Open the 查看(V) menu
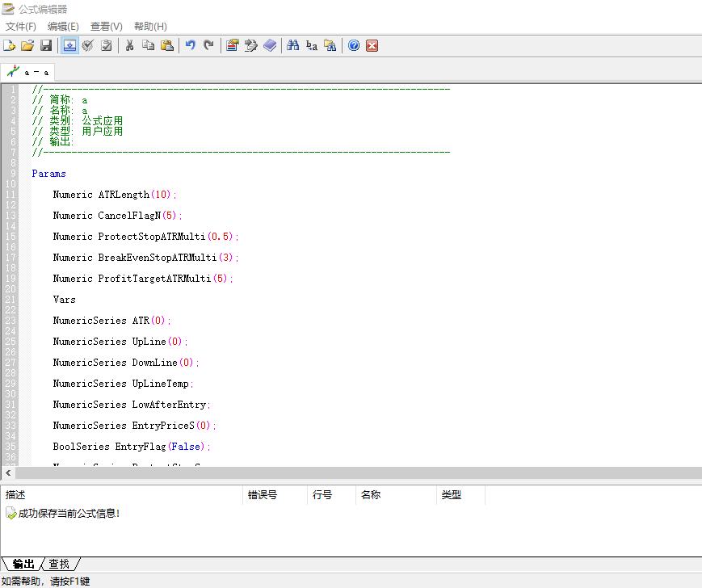This screenshot has width=702, height=588. click(107, 27)
